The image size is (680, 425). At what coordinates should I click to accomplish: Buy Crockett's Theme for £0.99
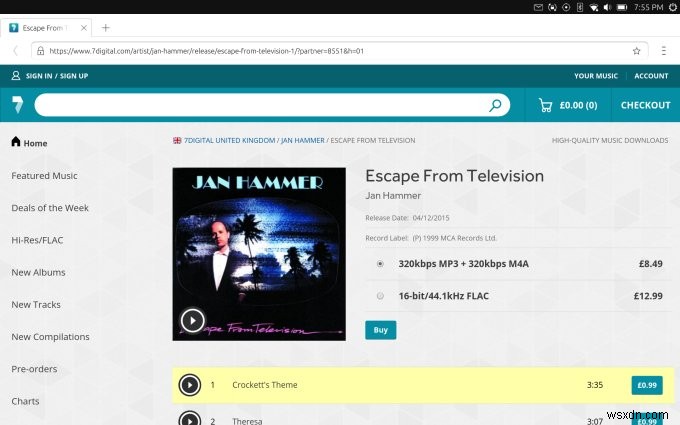[647, 385]
